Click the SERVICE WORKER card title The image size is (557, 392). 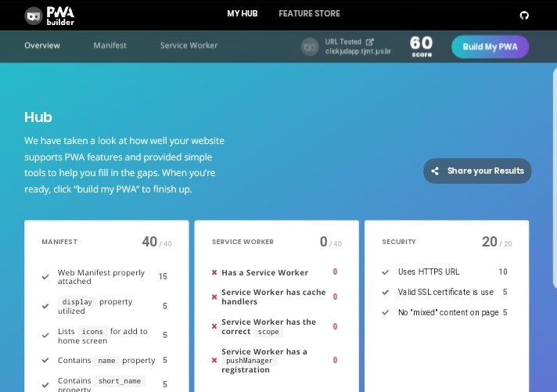(243, 242)
